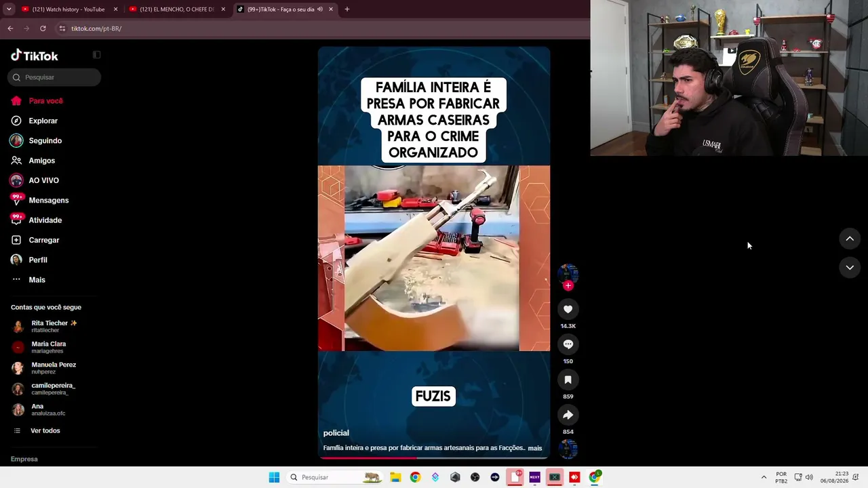The image size is (868, 488).
Task: Seek using the red video progress bar
Action: click(434, 458)
